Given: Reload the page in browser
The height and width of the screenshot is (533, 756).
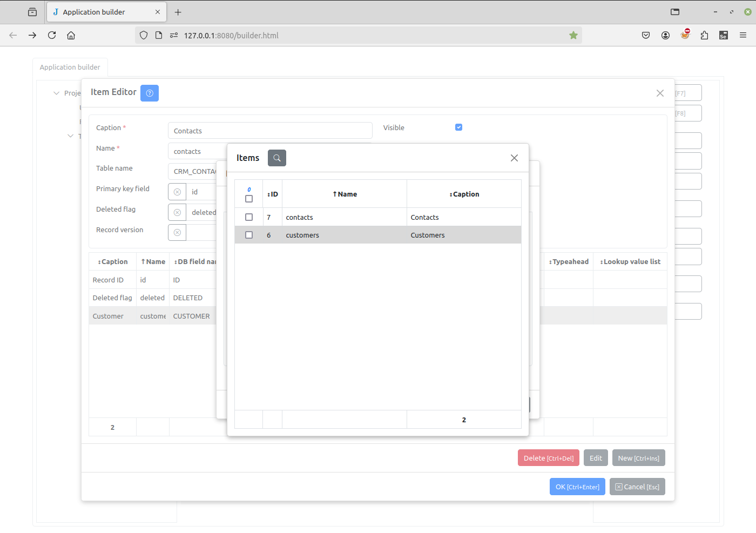Looking at the screenshot, I should pos(52,36).
